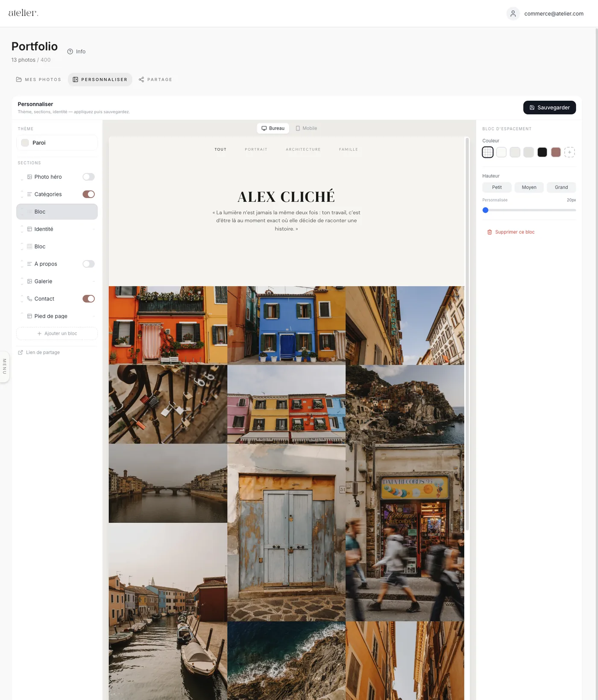
Task: Move the Contact section up with its arrow
Action: 22,296
